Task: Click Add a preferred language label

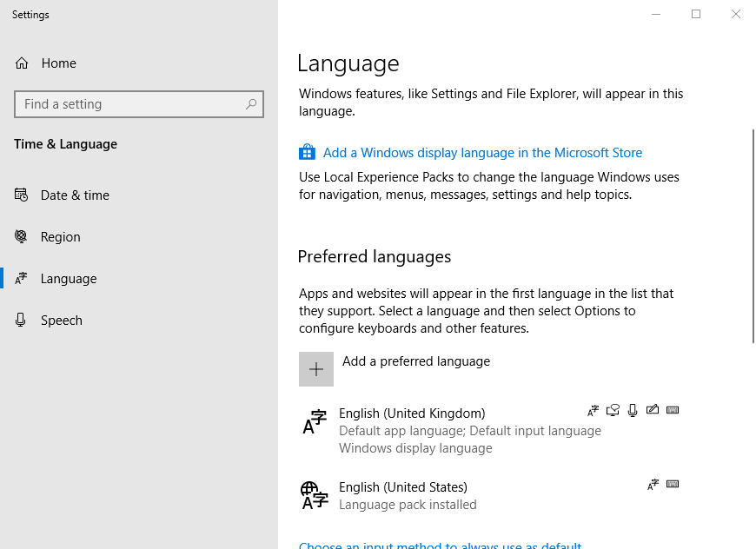Action: coord(416,361)
